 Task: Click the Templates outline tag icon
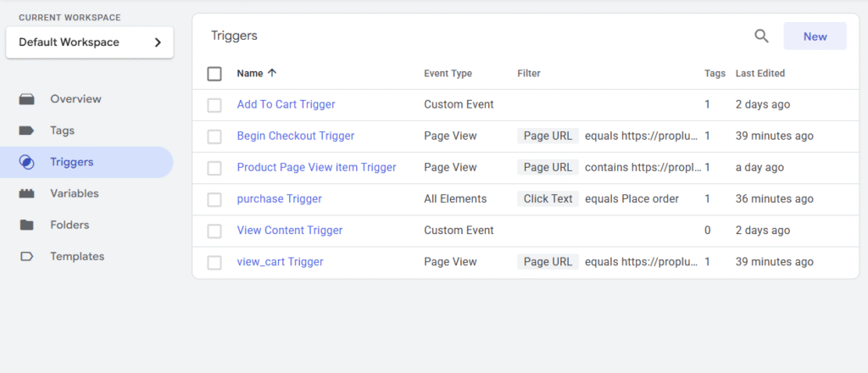click(26, 257)
